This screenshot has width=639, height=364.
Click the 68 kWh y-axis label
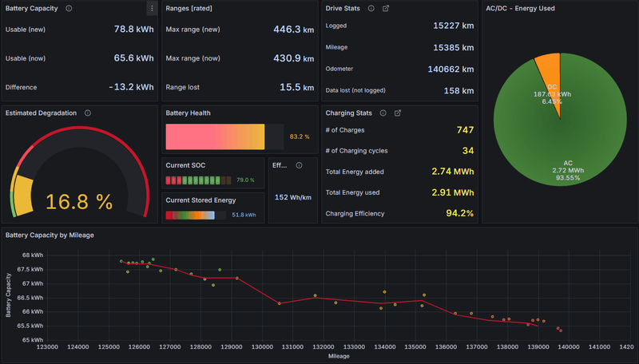coord(33,255)
